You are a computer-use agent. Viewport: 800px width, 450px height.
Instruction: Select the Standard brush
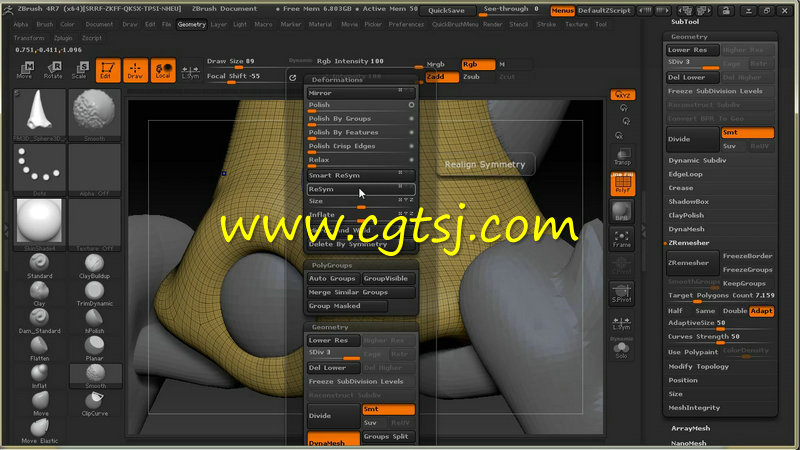[39, 266]
